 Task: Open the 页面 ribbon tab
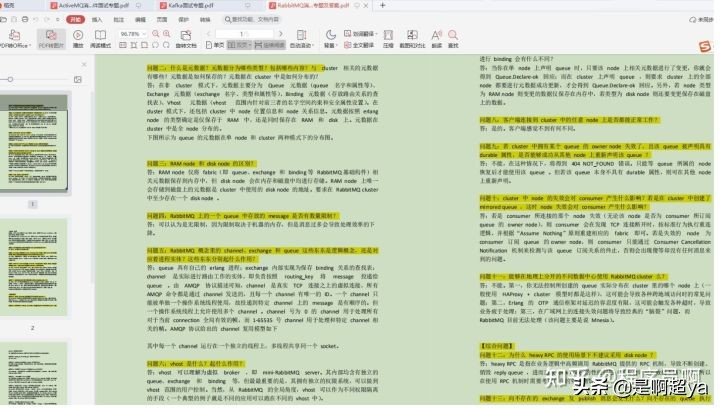(x=162, y=19)
